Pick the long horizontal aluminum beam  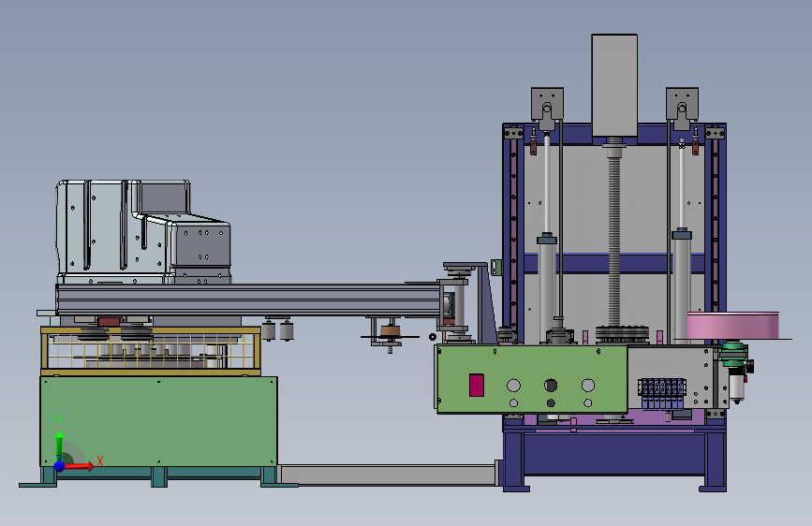tap(248, 300)
